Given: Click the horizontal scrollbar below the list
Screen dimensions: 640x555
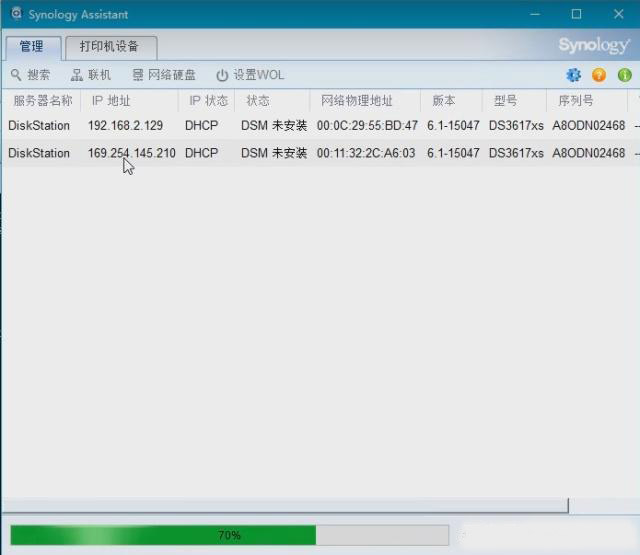Looking at the screenshot, I should coord(285,505).
